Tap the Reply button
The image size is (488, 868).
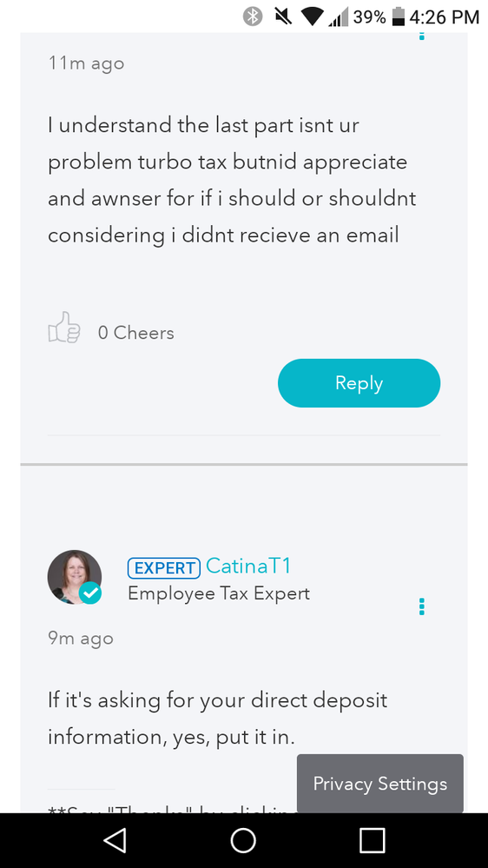click(x=359, y=383)
